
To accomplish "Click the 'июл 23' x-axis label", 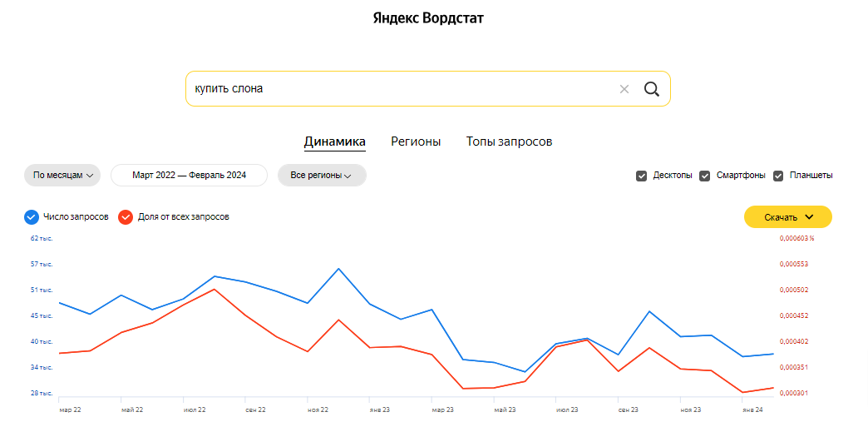I will pos(567,410).
